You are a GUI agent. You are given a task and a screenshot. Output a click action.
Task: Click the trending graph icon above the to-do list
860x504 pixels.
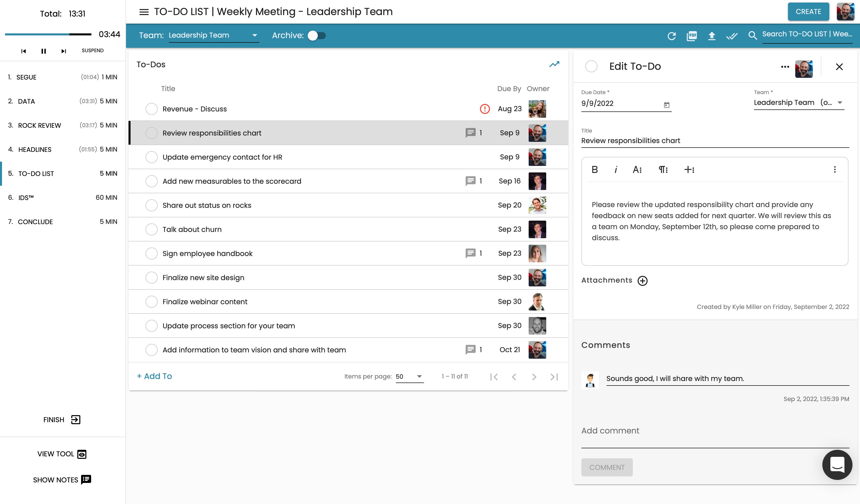point(554,64)
